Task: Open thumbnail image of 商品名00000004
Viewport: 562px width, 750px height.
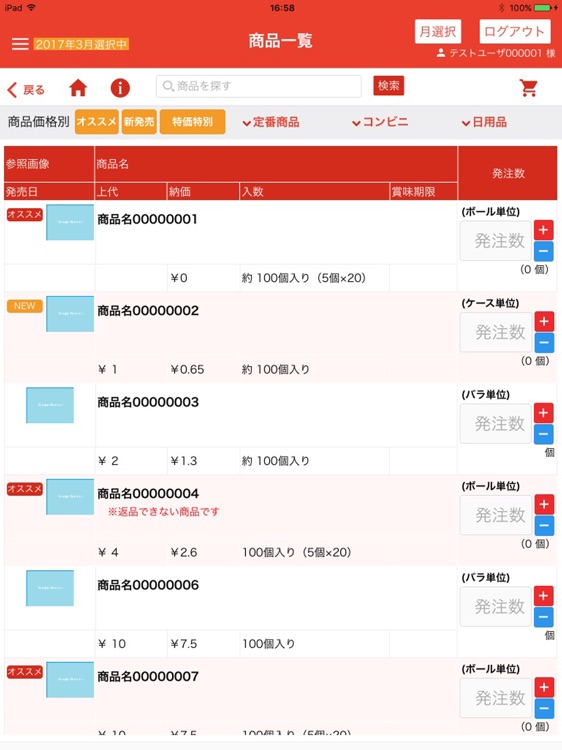Action: coord(70,496)
